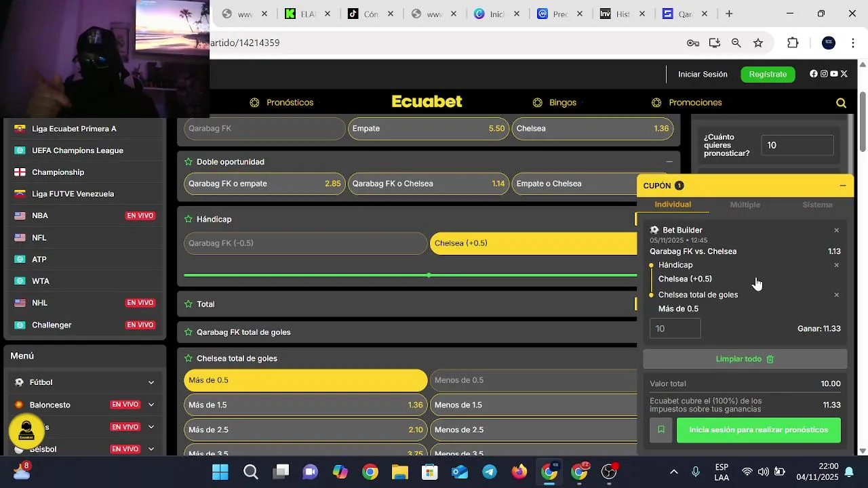This screenshot has height=488, width=868.
Task: Favorite the Total market star
Action: coord(189,304)
